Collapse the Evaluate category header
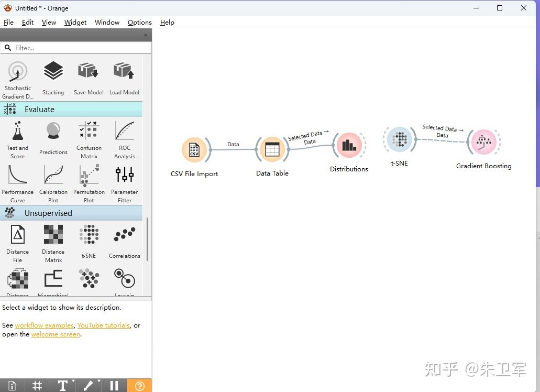The image size is (540, 392). pyautogui.click(x=71, y=109)
